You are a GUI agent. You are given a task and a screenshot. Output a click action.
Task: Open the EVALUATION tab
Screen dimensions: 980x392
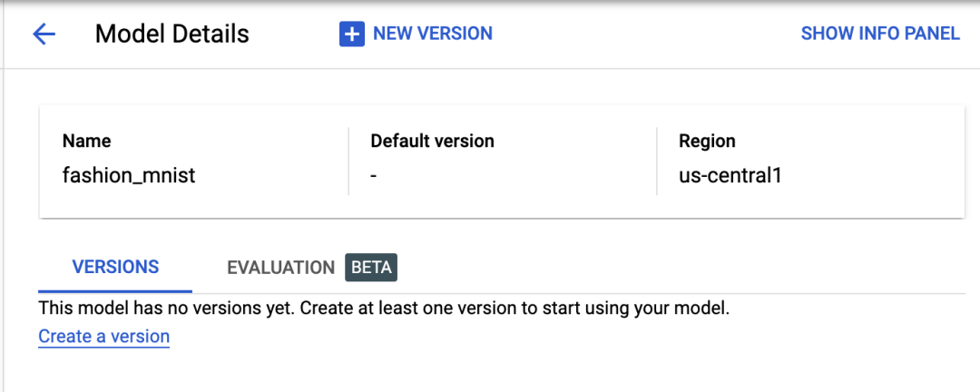tap(280, 268)
